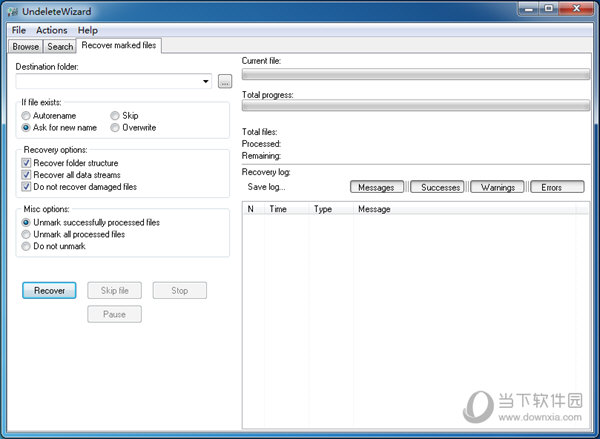
Task: Toggle the Messages log filter
Action: pos(377,187)
